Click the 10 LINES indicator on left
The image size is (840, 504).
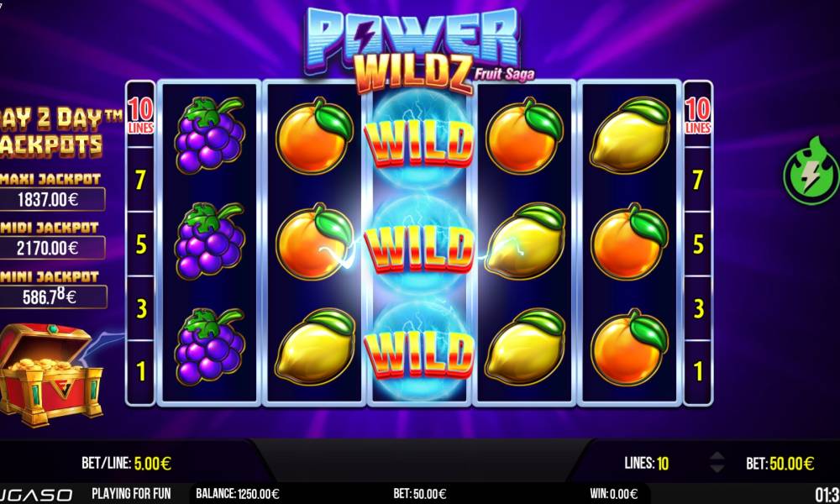(x=140, y=116)
